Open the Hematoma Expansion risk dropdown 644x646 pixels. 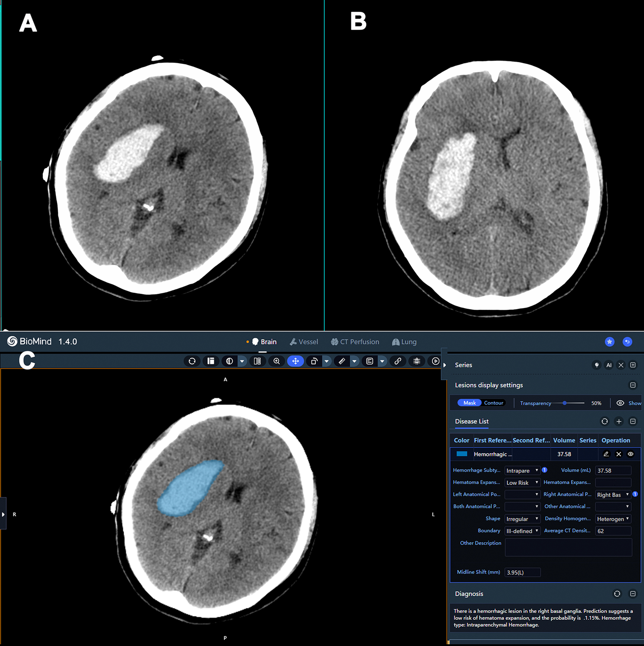click(522, 483)
